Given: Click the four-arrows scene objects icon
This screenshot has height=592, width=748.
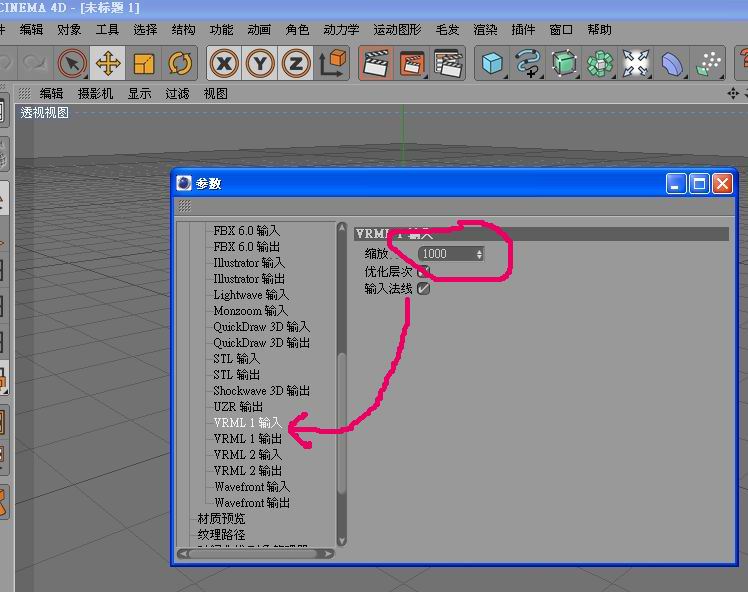Looking at the screenshot, I should [x=635, y=63].
